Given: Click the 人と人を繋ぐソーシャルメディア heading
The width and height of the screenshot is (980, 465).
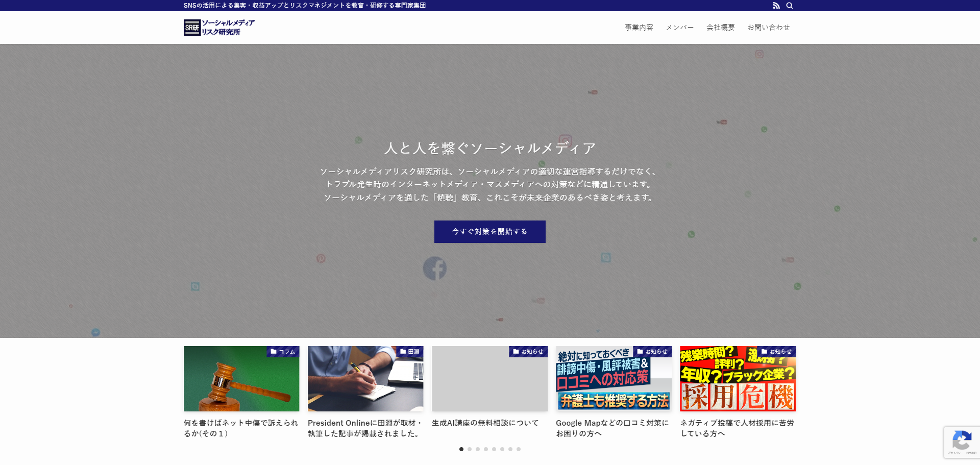Looking at the screenshot, I should coord(490,148).
